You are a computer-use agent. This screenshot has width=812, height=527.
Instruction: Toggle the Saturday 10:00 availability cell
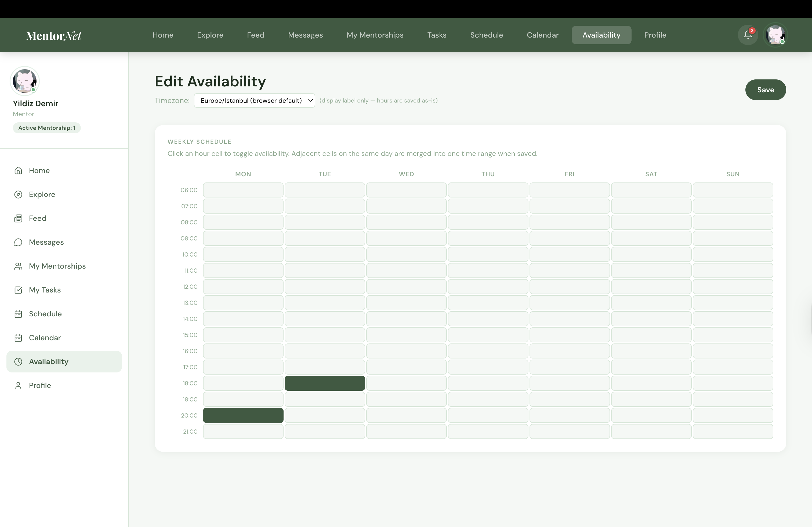coord(651,254)
